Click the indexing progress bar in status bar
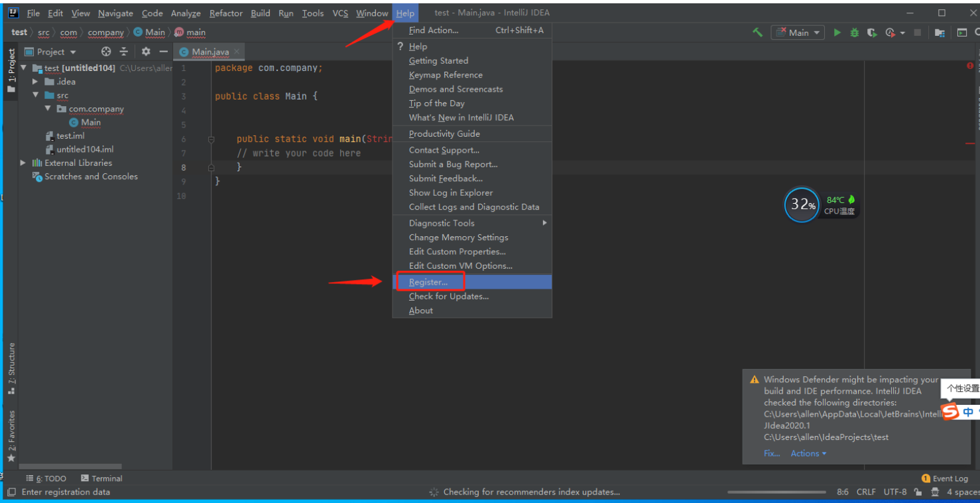 (x=776, y=492)
